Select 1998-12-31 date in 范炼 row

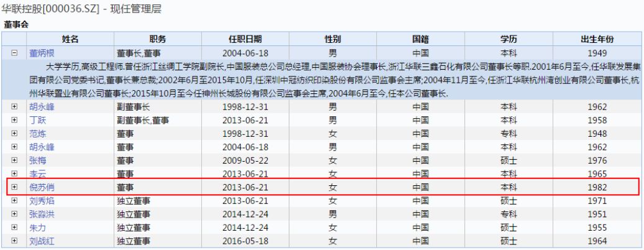coord(245,134)
